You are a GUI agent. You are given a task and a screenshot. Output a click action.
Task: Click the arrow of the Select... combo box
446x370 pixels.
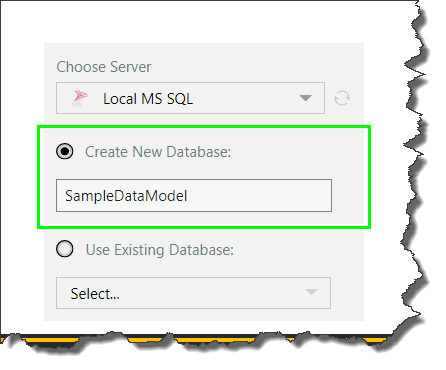click(311, 292)
